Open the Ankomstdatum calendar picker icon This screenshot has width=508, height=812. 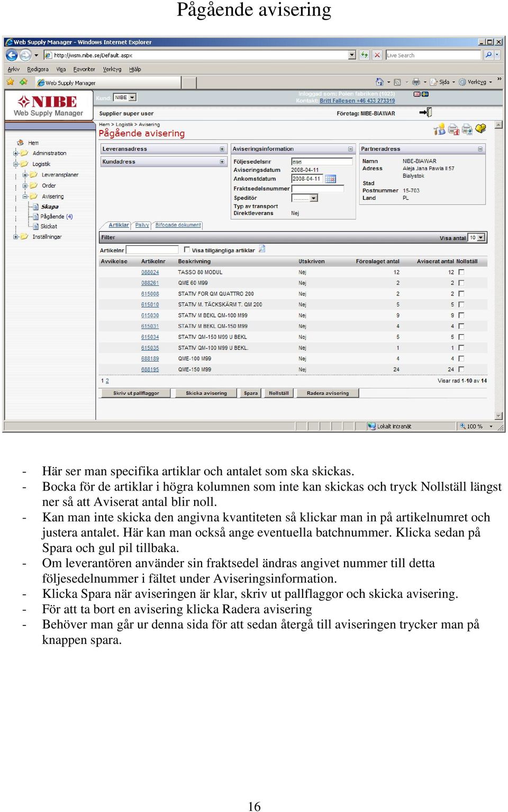point(331,179)
